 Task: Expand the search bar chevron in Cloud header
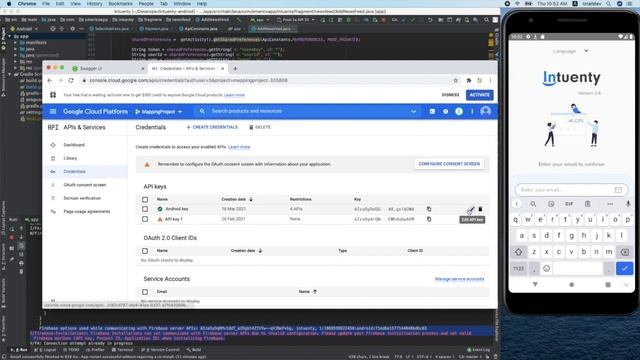point(413,111)
